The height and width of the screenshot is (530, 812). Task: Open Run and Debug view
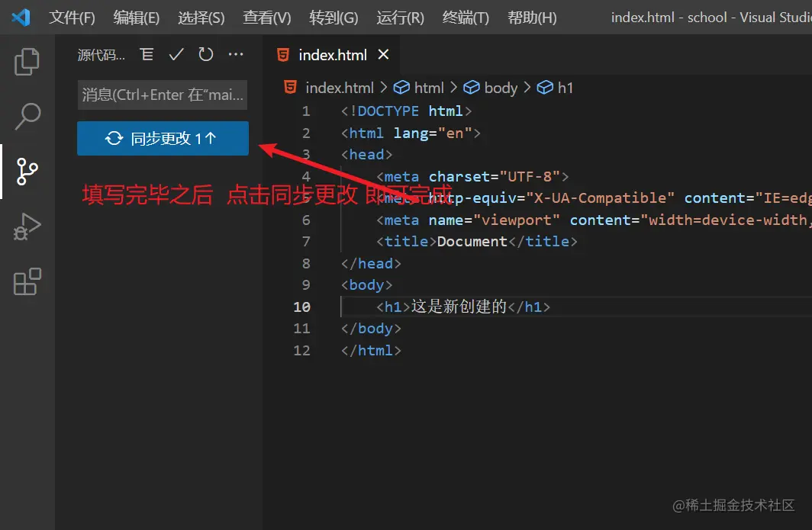pyautogui.click(x=27, y=226)
